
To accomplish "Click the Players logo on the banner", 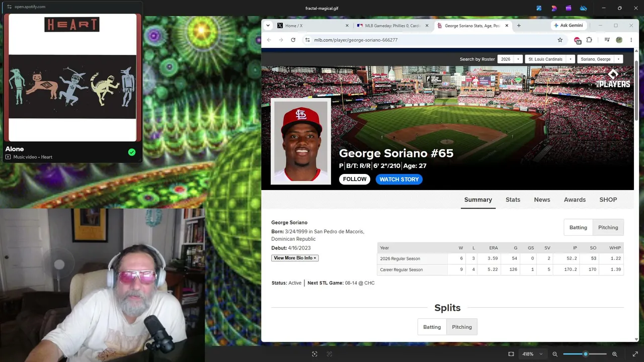I will (613, 79).
